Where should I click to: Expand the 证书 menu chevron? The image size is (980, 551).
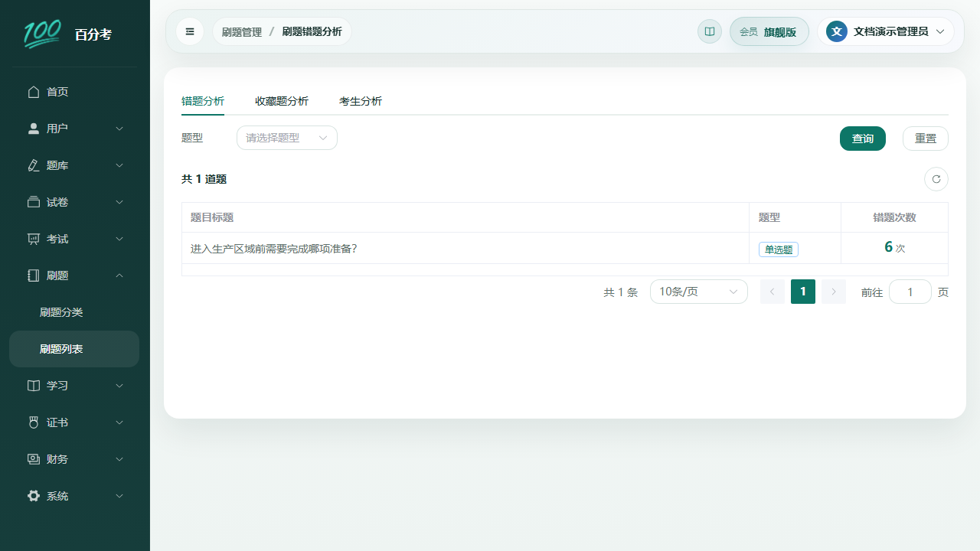[119, 422]
